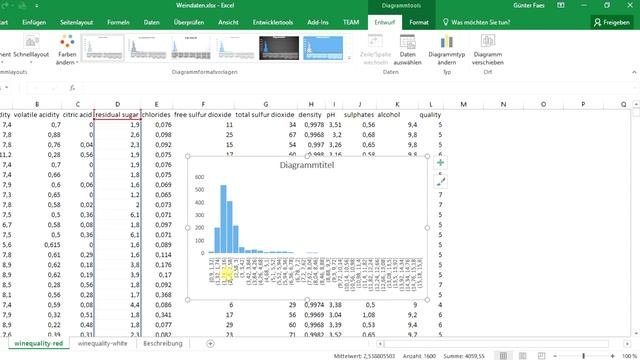Open the Beschreibung sheet tab
Screen dimensions: 640x360
pos(163,344)
